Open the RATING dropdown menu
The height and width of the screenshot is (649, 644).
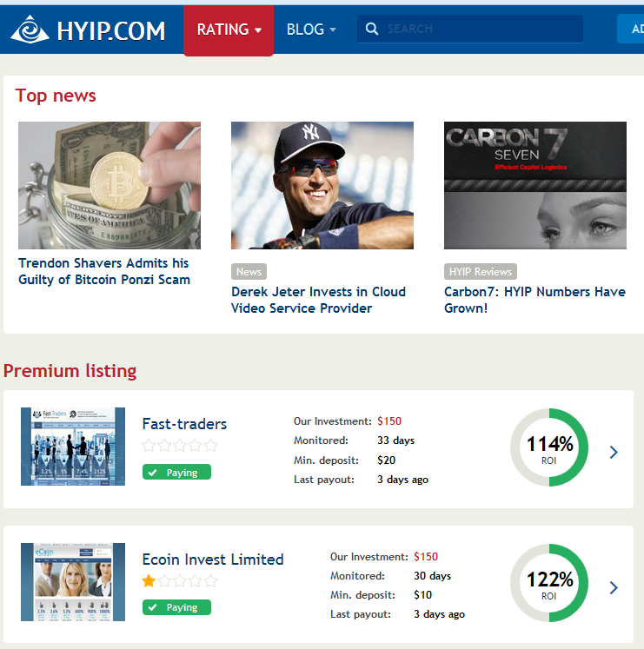[x=229, y=30]
